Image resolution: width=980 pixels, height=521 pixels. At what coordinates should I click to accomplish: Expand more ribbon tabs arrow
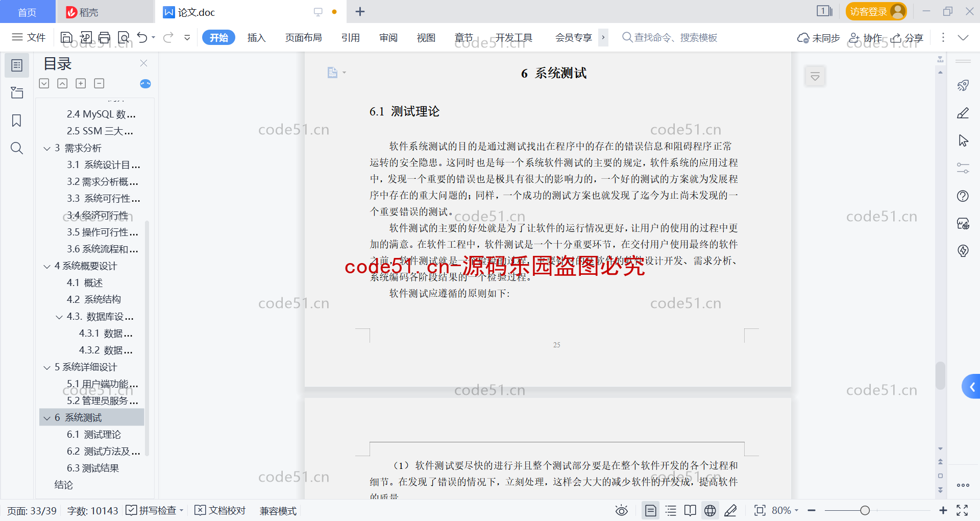603,37
